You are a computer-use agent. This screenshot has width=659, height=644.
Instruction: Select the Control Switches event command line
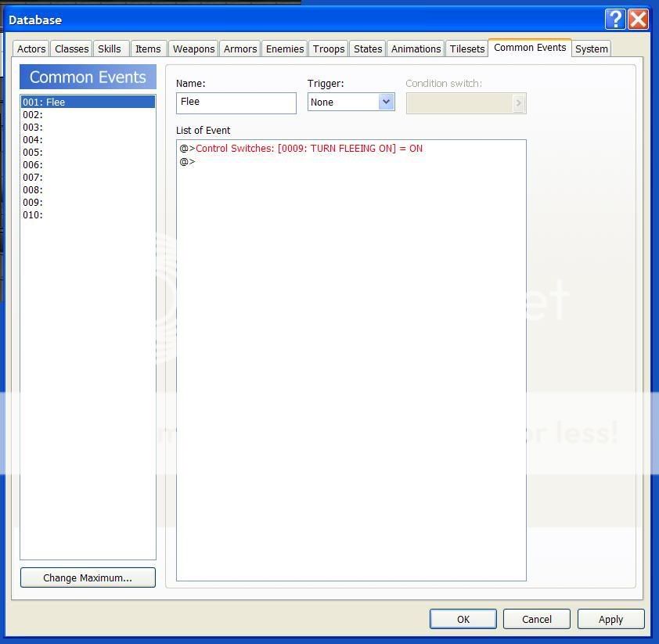point(308,148)
